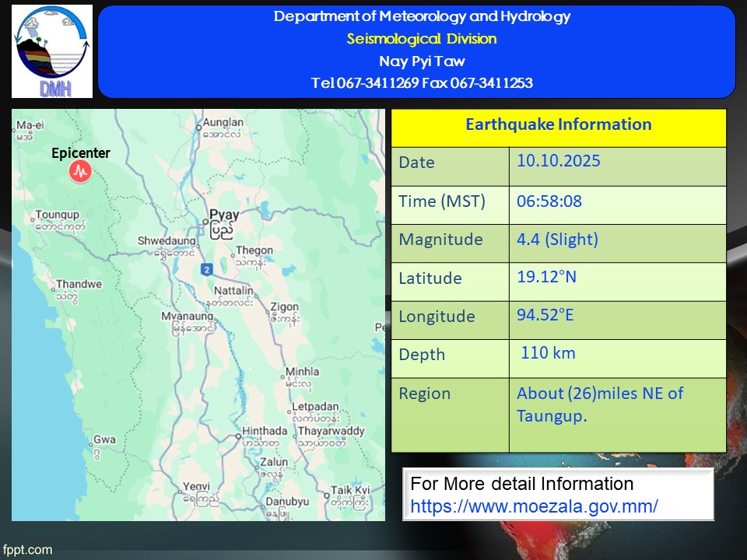Click the depth value 110 km
This screenshot has width=747, height=560.
pyautogui.click(x=548, y=353)
